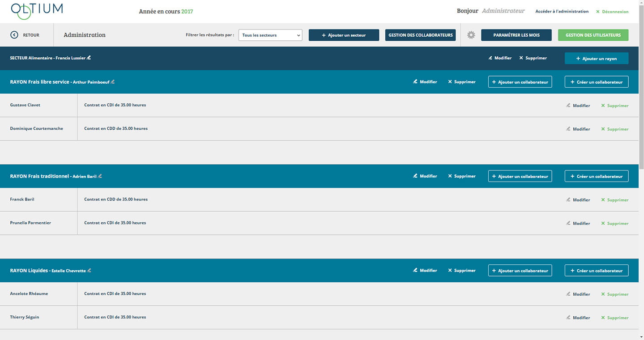Click pencil icon next to Francis Lussier

89,58
